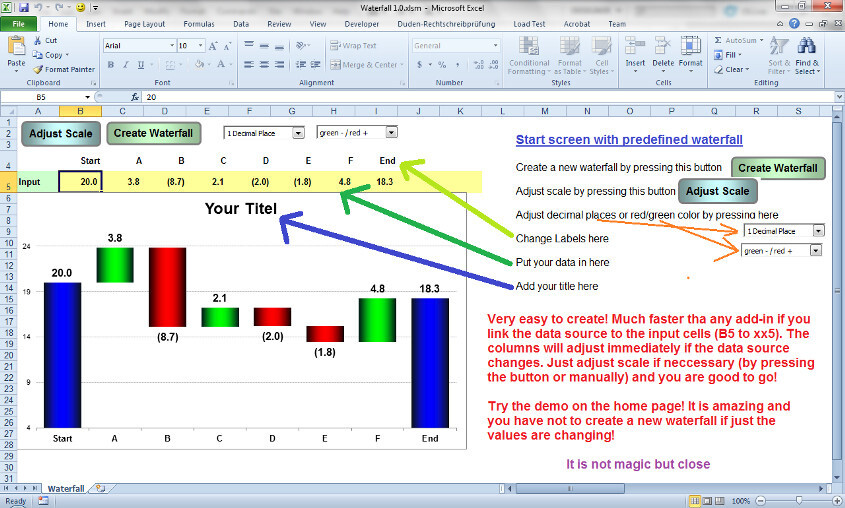Open Cell Styles gallery
This screenshot has height=508, width=845.
tap(601, 55)
